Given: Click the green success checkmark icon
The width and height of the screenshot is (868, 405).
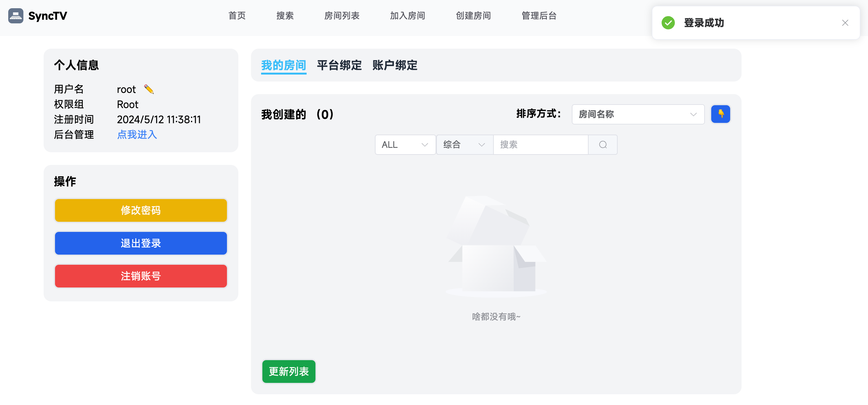Looking at the screenshot, I should coord(668,23).
